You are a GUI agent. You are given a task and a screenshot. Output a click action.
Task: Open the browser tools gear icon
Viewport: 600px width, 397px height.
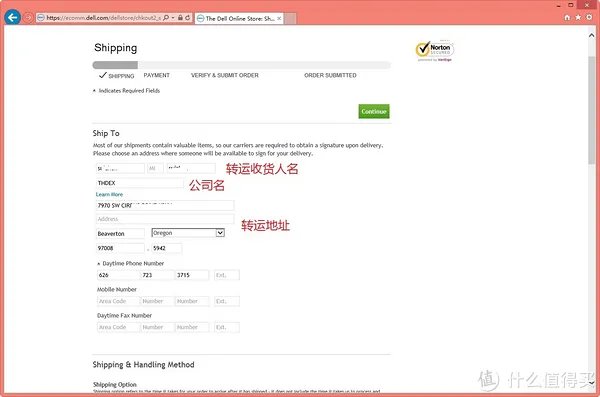[589, 17]
